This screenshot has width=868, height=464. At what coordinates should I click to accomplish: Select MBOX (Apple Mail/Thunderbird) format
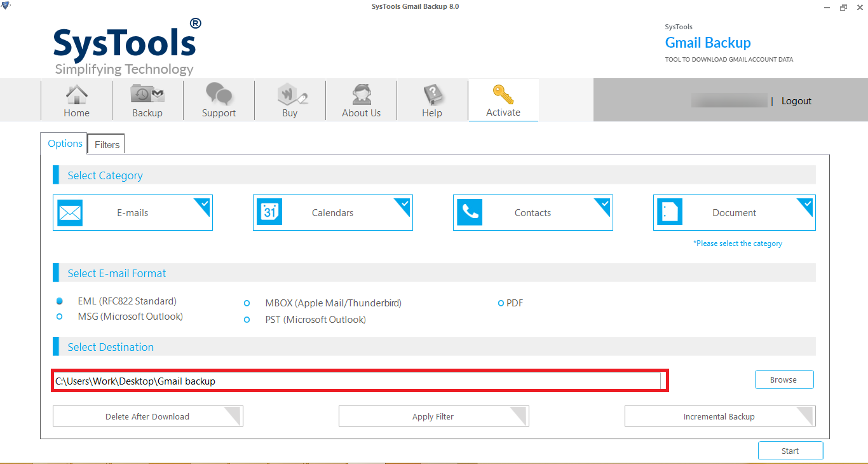(247, 304)
